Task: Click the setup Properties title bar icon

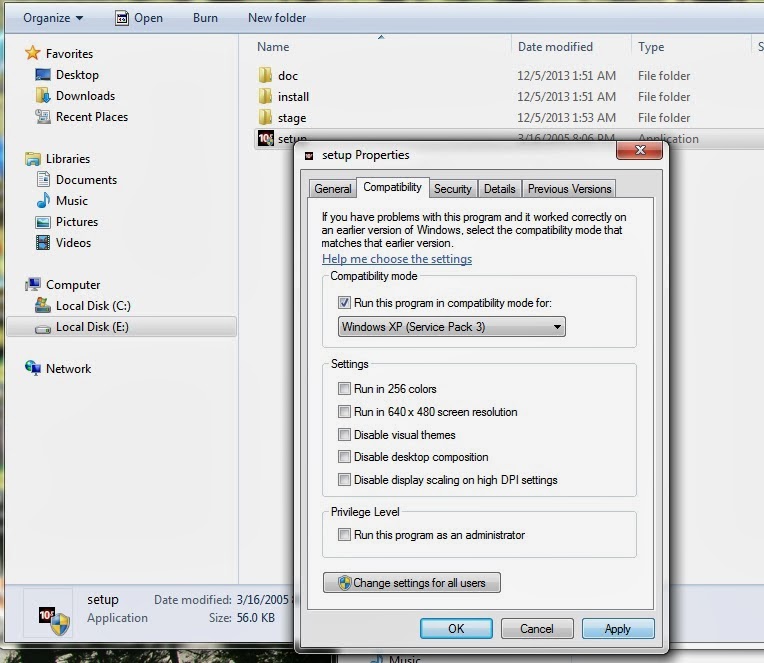Action: pos(309,156)
